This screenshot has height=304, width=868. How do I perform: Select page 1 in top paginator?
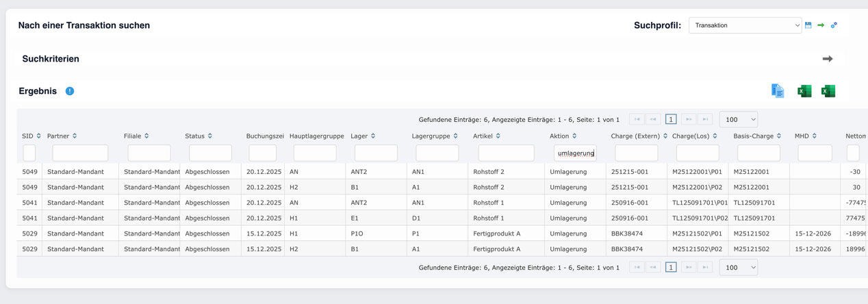click(671, 119)
